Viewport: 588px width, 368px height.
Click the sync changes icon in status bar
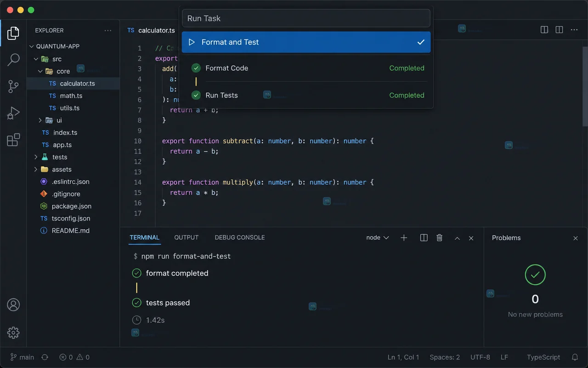(45, 357)
